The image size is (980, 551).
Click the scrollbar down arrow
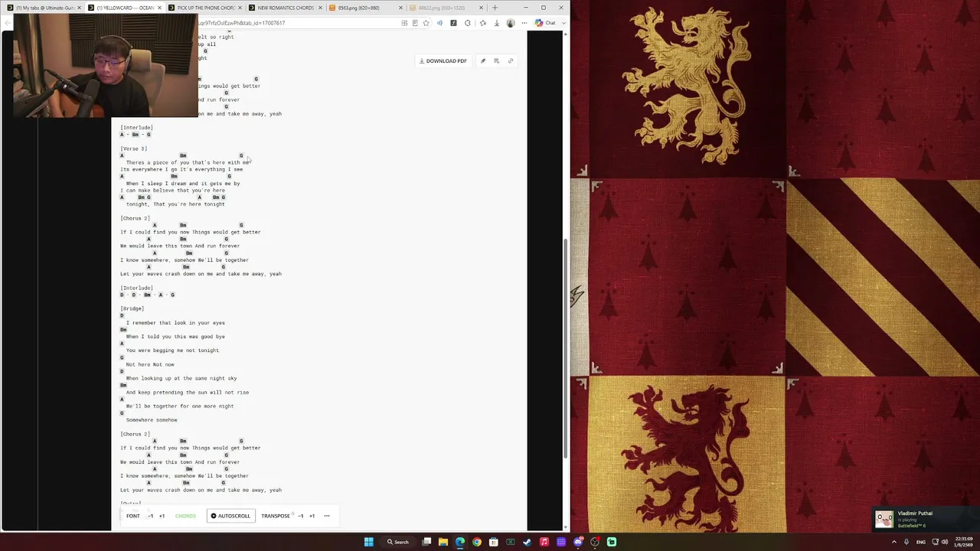tap(567, 528)
